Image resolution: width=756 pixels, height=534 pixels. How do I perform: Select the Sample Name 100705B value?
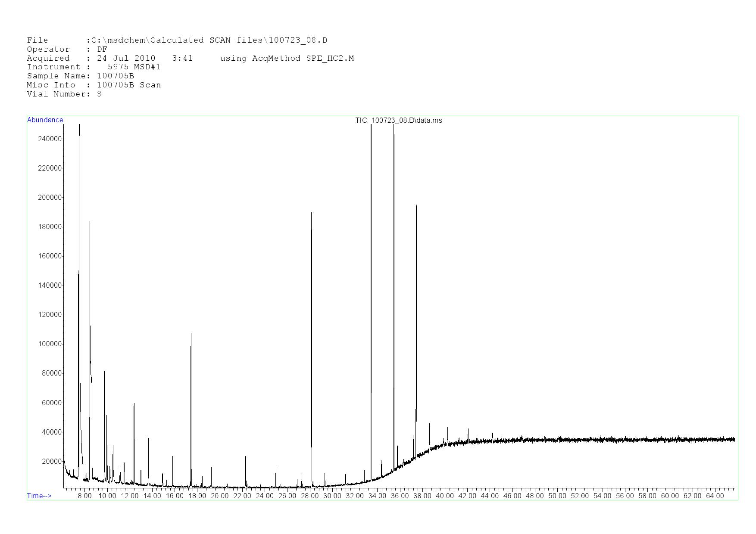(x=116, y=76)
